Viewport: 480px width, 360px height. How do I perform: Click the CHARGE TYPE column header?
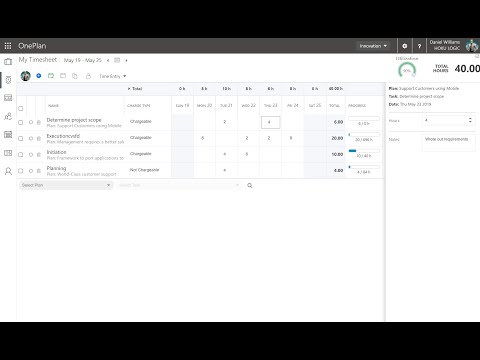139,106
